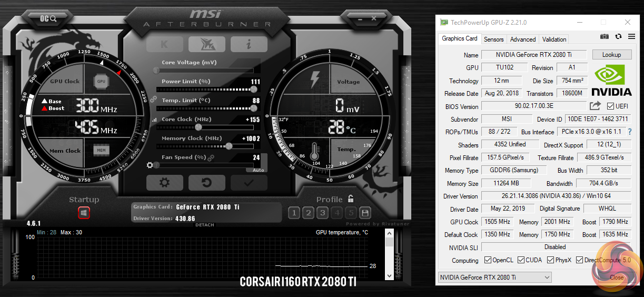Click the NVIDIA logo in GPU-Z
The width and height of the screenshot is (644, 297).
point(611,81)
